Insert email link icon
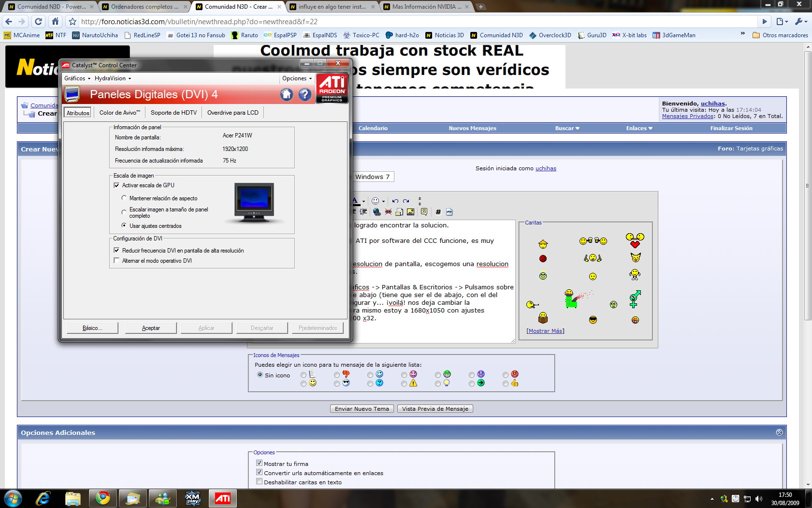Screen dimensions: 812x508 (x=399, y=212)
